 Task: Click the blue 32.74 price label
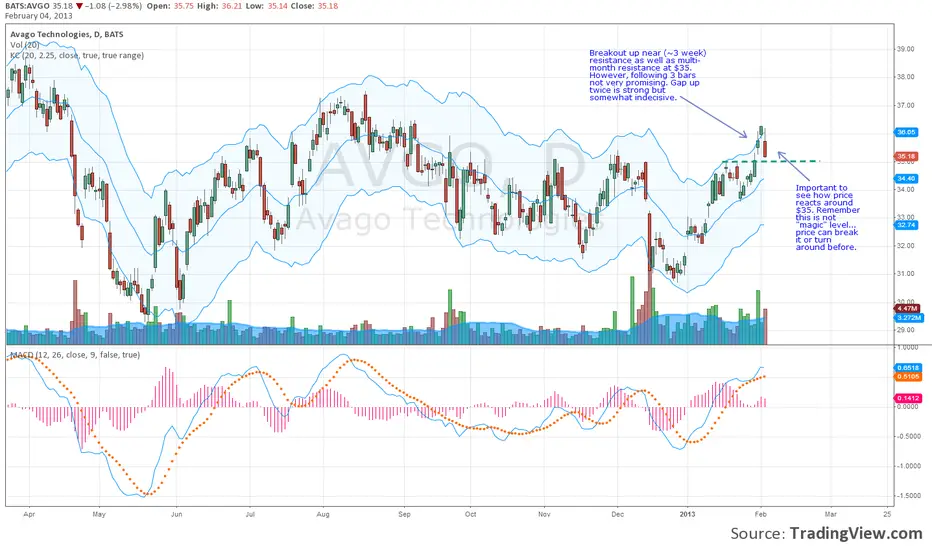pyautogui.click(x=906, y=225)
